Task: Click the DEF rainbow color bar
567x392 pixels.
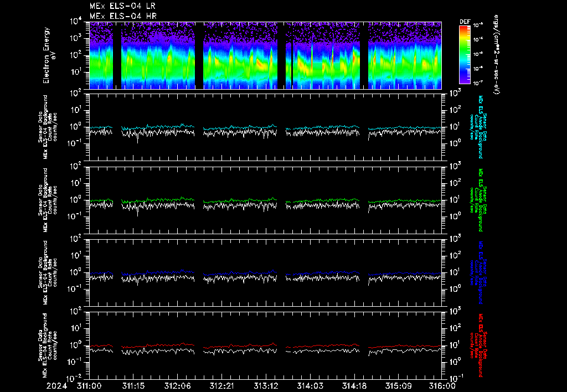Action: (x=465, y=54)
